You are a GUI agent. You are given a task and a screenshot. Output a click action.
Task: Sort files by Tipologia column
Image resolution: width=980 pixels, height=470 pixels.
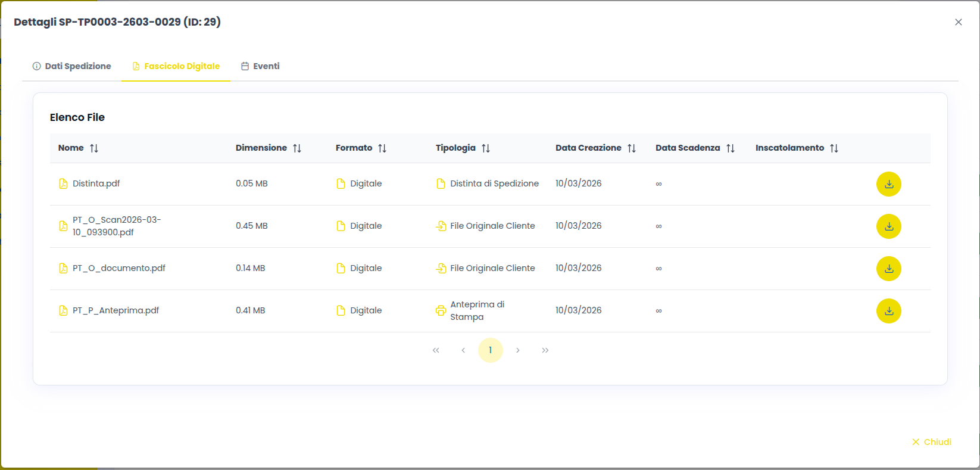click(485, 148)
